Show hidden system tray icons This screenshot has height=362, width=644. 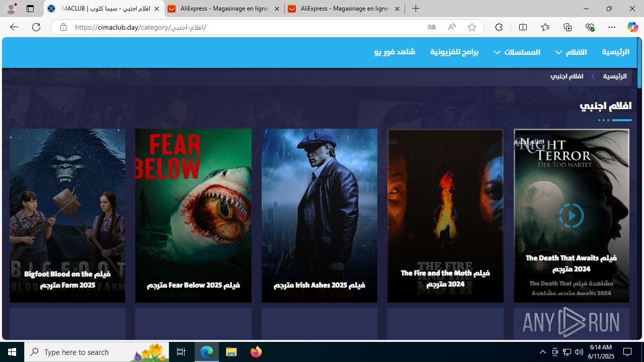click(x=542, y=352)
